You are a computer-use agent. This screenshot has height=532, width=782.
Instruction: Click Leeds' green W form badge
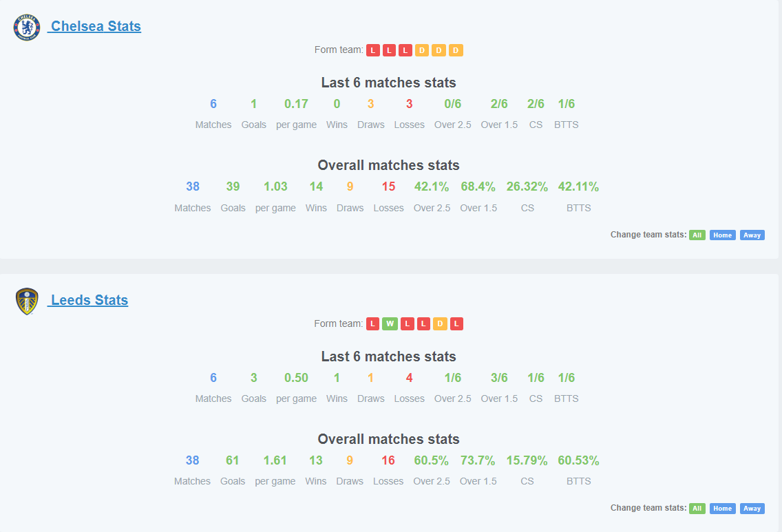390,324
